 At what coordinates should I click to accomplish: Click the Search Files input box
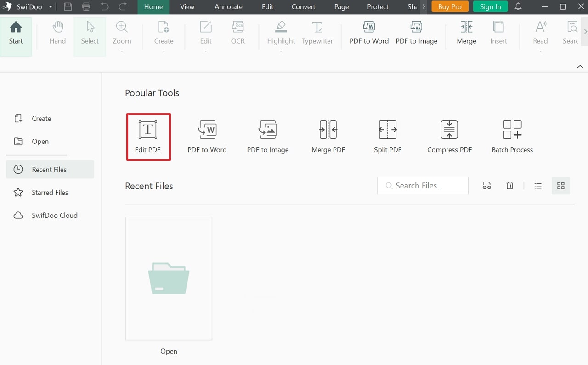(423, 186)
